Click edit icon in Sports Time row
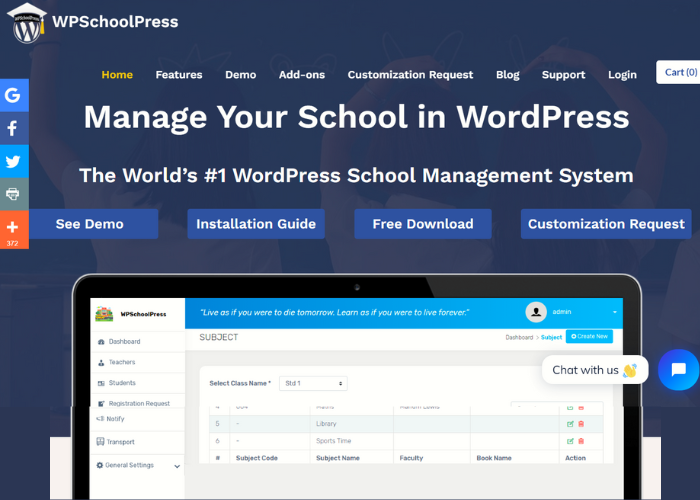This screenshot has width=700, height=500. pos(570,441)
